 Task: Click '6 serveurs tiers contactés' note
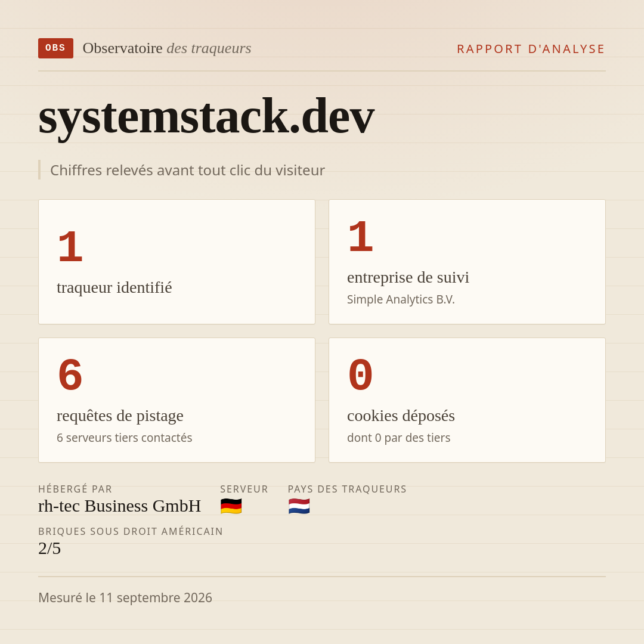coord(125,438)
